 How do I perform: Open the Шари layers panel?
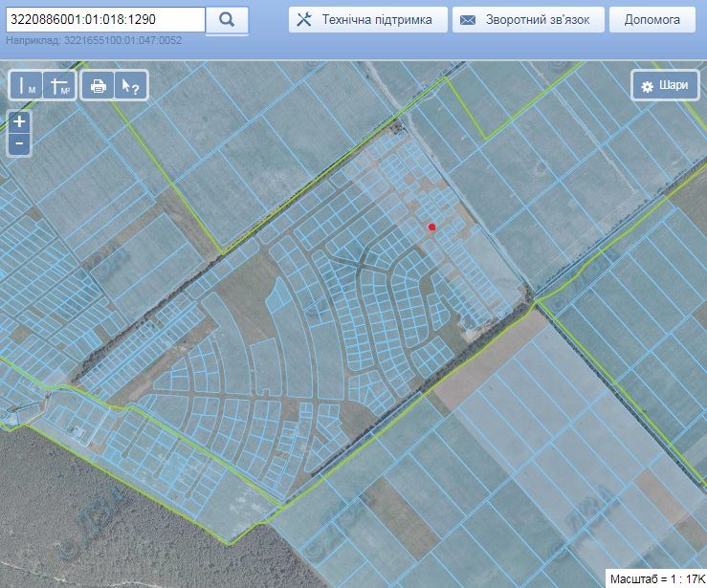coord(666,86)
